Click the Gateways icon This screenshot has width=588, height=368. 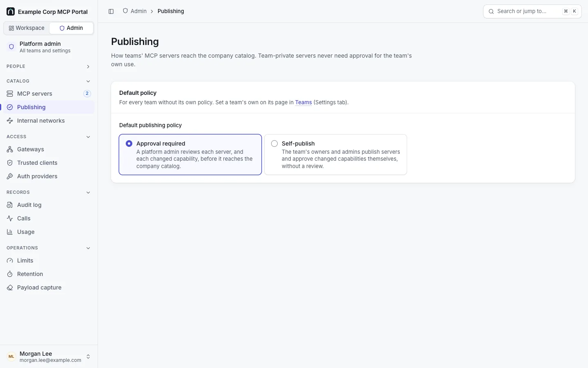(10, 149)
